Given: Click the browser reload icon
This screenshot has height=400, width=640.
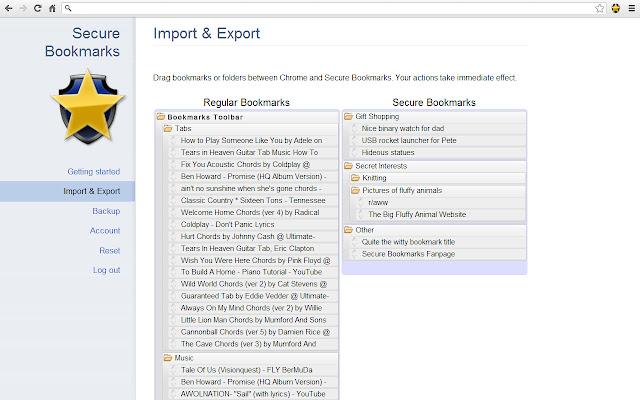Looking at the screenshot, I should [x=37, y=8].
